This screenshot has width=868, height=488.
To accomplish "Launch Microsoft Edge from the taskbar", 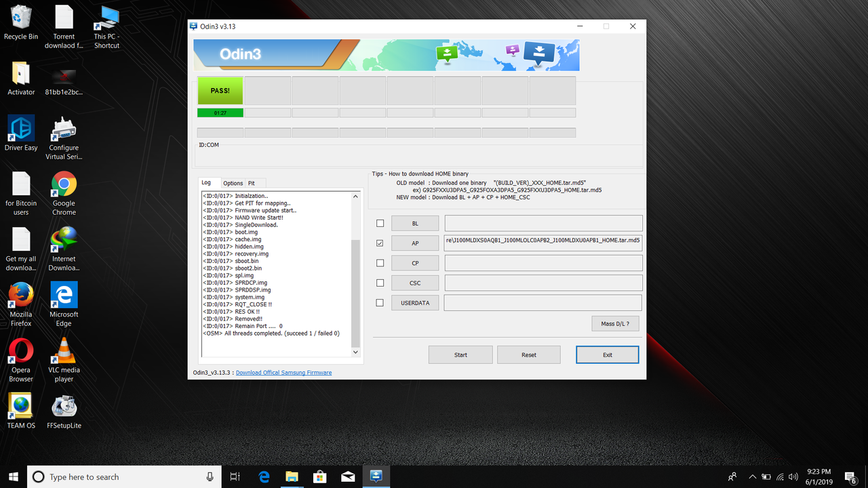I will [264, 476].
